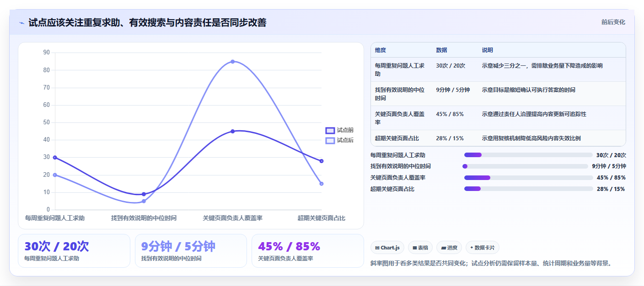
Task: Click the note 示意减少三分之一，需排除业务量下降造成的影响
Action: coord(542,66)
